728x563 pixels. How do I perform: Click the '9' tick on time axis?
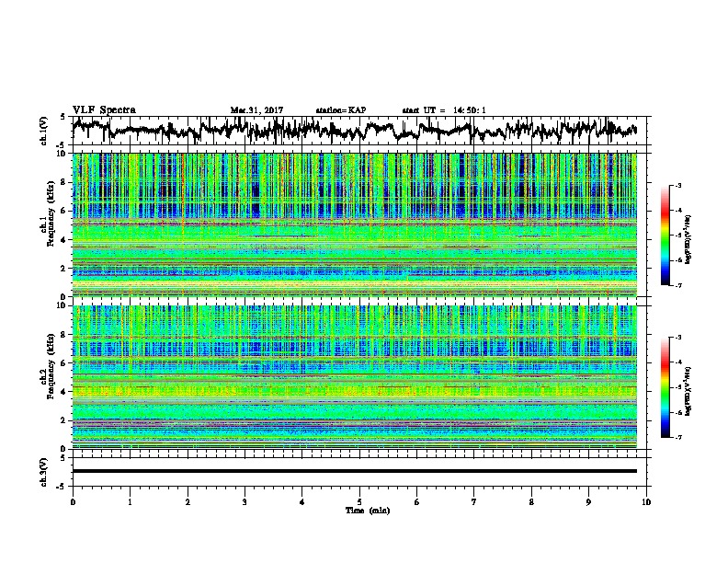tap(588, 501)
